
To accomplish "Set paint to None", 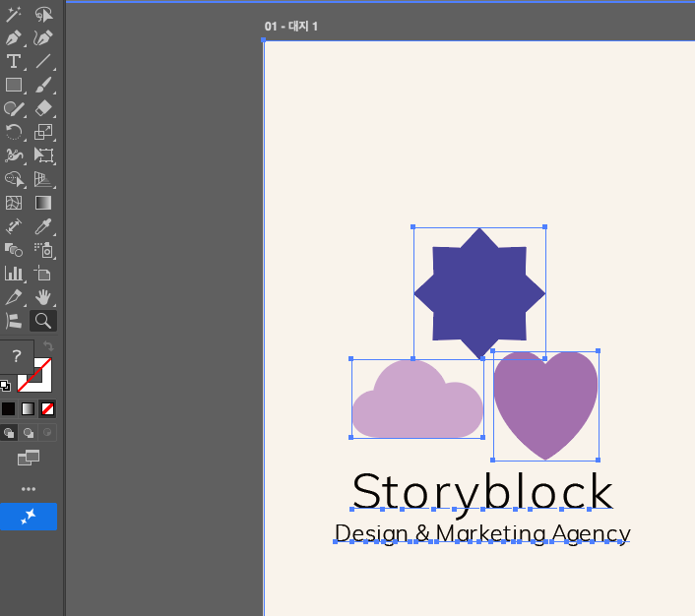I will 47,408.
